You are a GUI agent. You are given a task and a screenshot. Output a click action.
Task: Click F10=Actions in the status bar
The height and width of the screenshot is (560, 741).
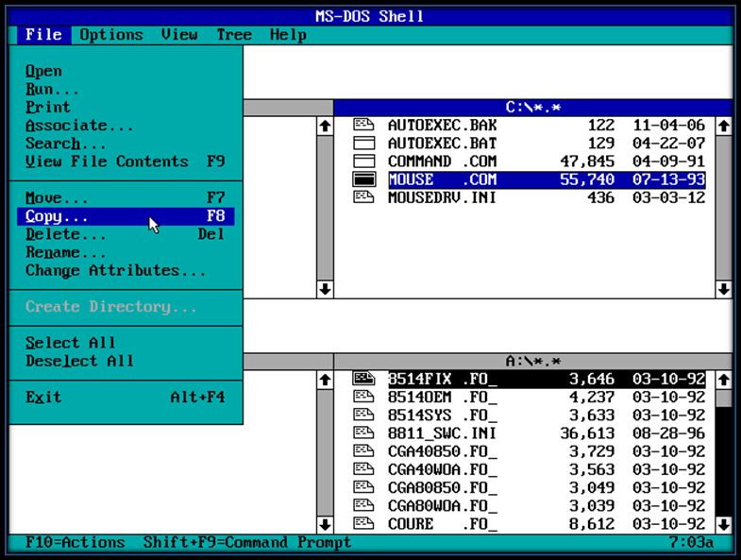pyautogui.click(x=76, y=542)
